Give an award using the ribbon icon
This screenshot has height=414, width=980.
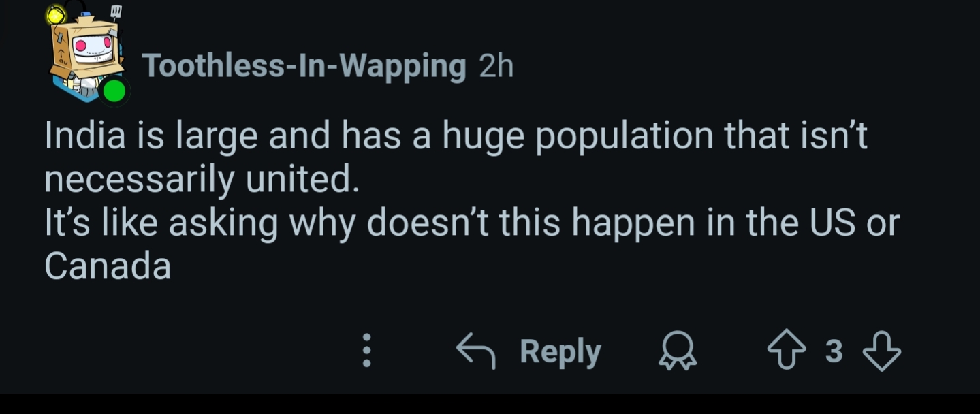(x=678, y=352)
